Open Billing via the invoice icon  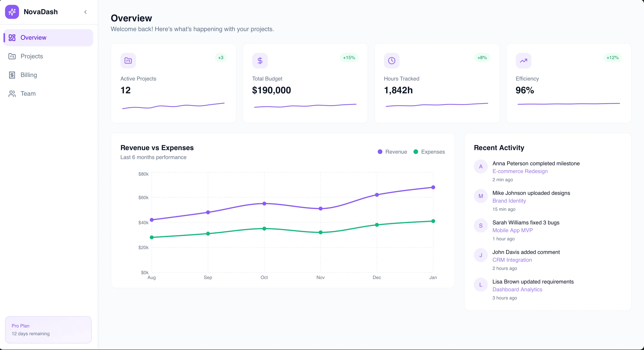tap(12, 75)
